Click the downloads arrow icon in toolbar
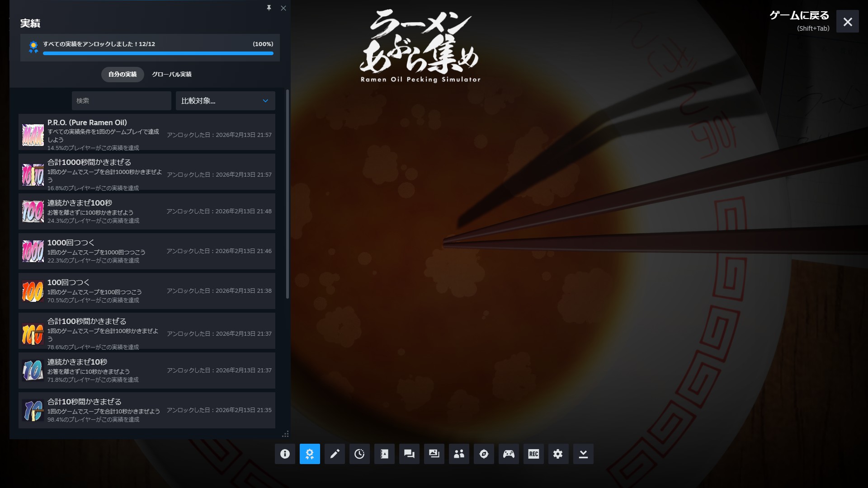Screen dimensions: 868x488 [583, 454]
